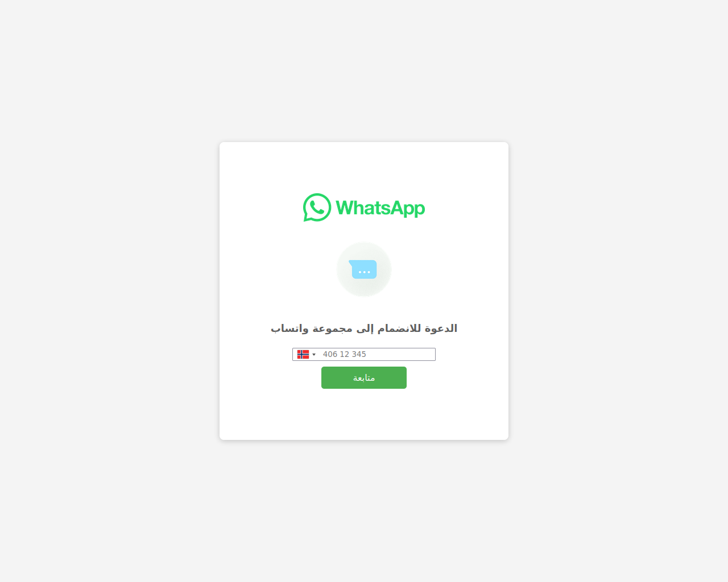This screenshot has height=582, width=728.
Task: Click the round group avatar circle
Action: 364,269
